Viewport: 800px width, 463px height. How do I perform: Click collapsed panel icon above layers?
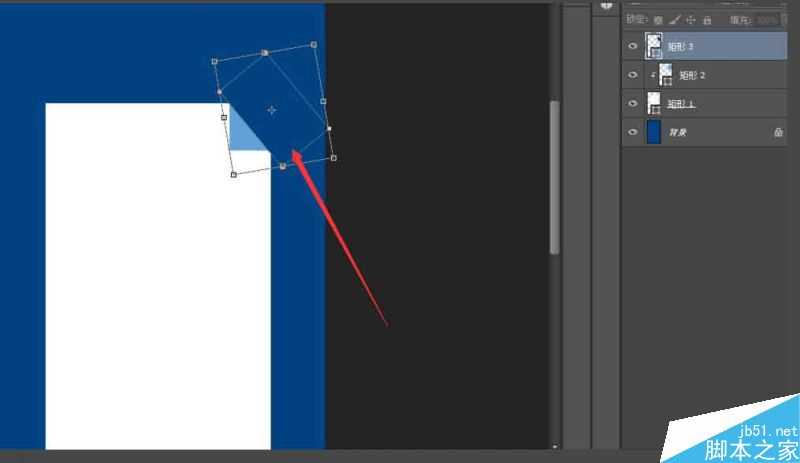(x=606, y=5)
